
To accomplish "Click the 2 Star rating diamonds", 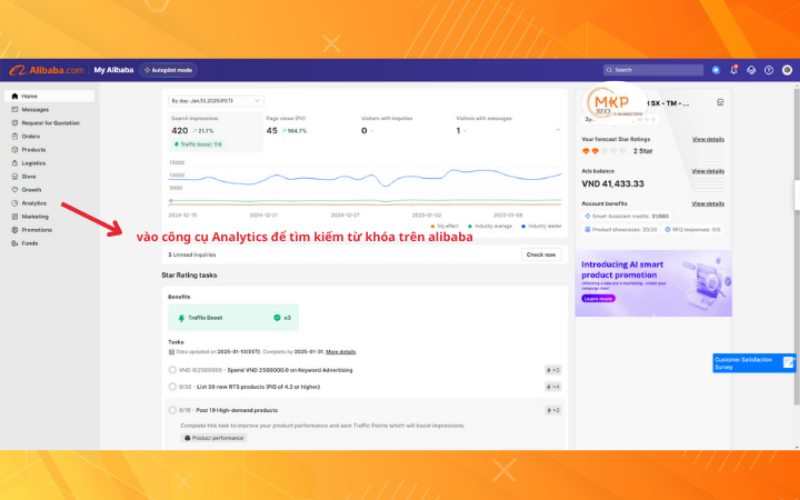I will (604, 151).
